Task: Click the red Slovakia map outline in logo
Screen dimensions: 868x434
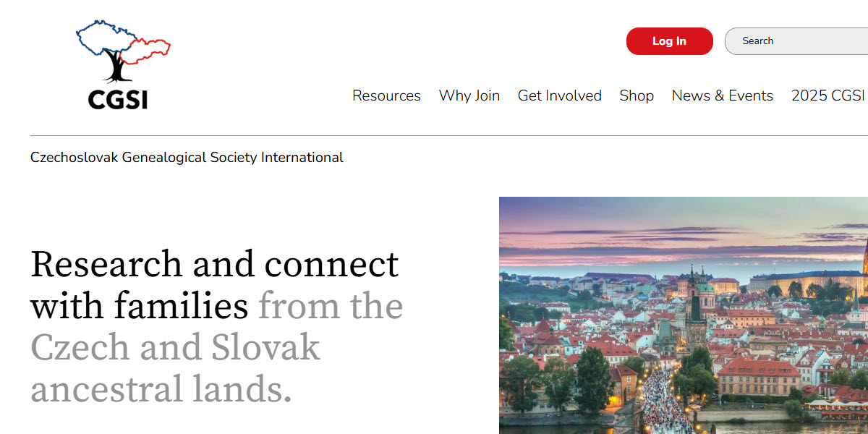Action: click(148, 51)
